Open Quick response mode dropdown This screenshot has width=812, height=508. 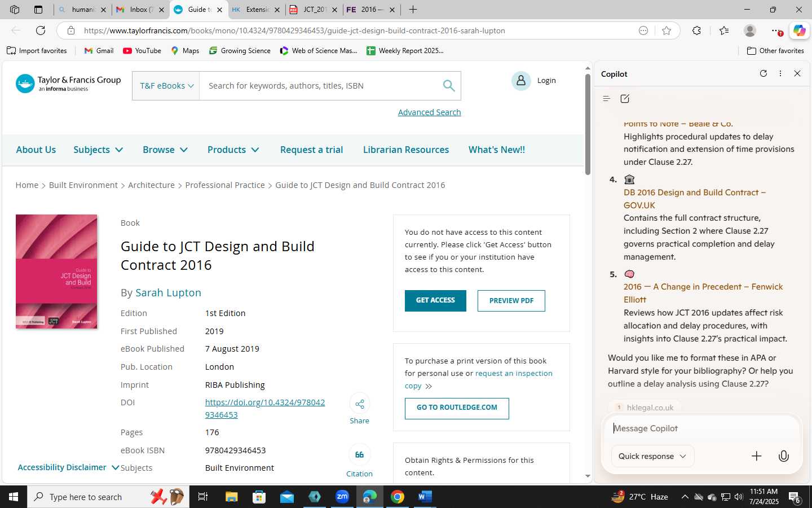[x=652, y=456]
